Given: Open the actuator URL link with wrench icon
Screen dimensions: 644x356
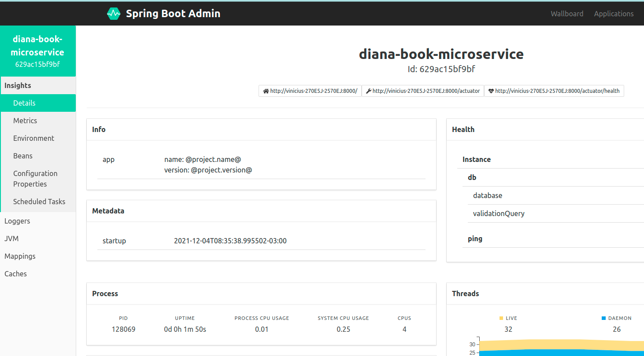Looking at the screenshot, I should tap(423, 91).
